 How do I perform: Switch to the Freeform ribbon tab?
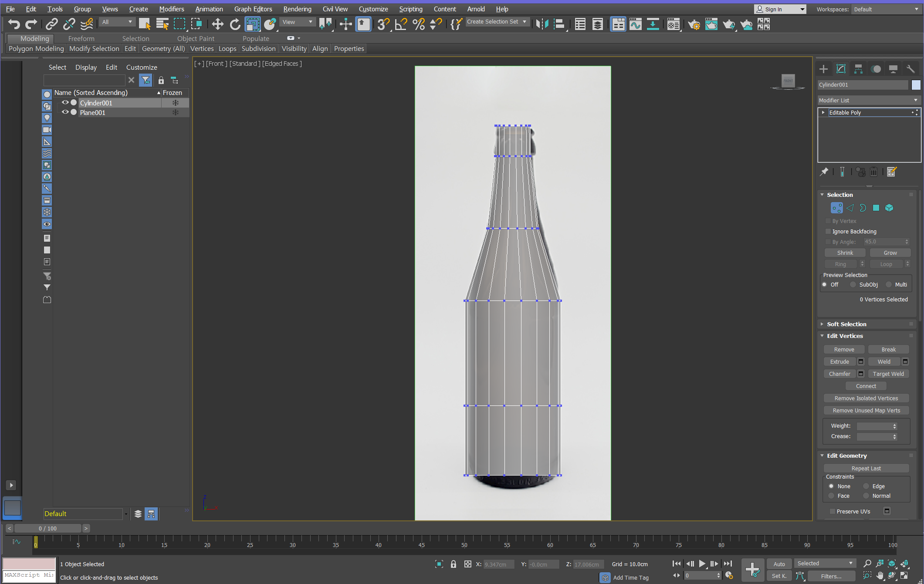click(x=81, y=38)
